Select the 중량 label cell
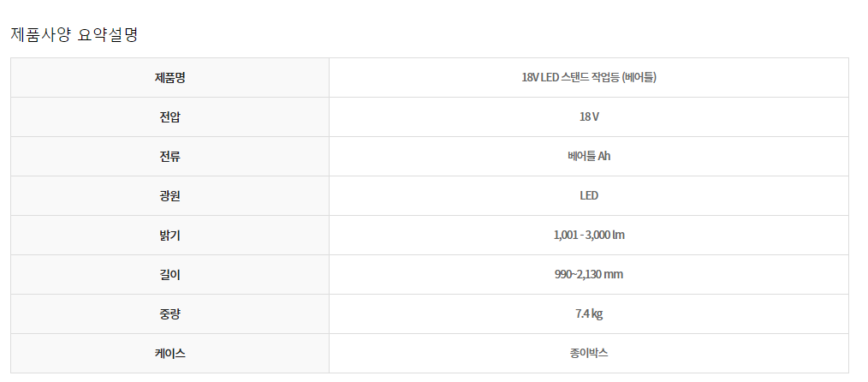The width and height of the screenshot is (868, 382). [x=170, y=313]
